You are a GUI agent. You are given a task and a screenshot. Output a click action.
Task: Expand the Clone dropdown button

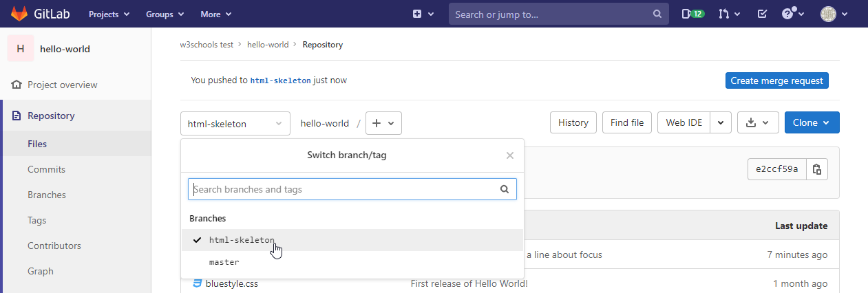812,122
